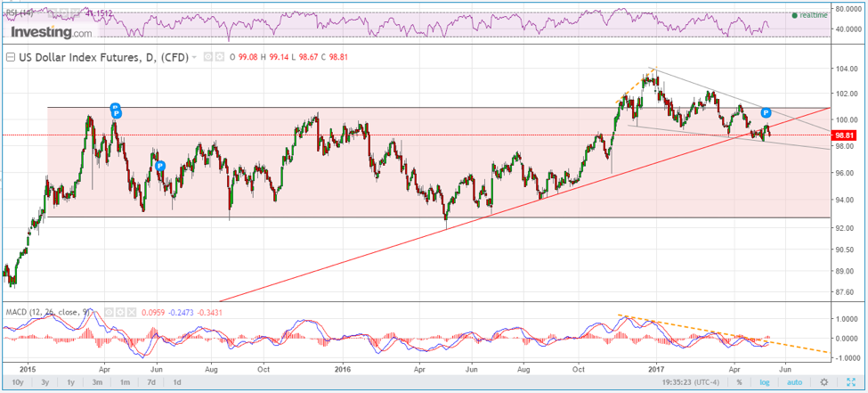This screenshot has width=868, height=393.
Task: Toggle percentage scale mode
Action: (738, 381)
